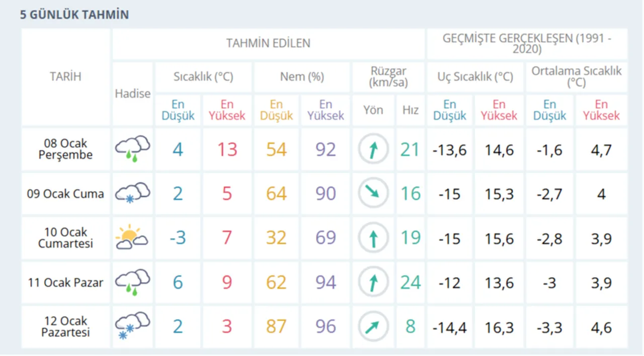Click the rainy weather icon for 11 Ocak Pazar
Viewport: 644px width, 356px height.
click(x=132, y=282)
